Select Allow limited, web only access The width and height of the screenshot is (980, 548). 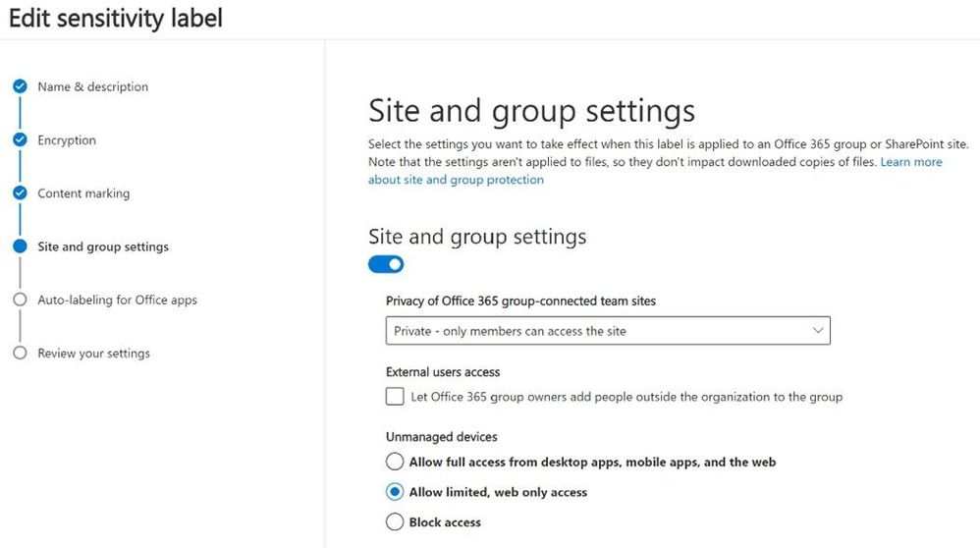pos(395,492)
